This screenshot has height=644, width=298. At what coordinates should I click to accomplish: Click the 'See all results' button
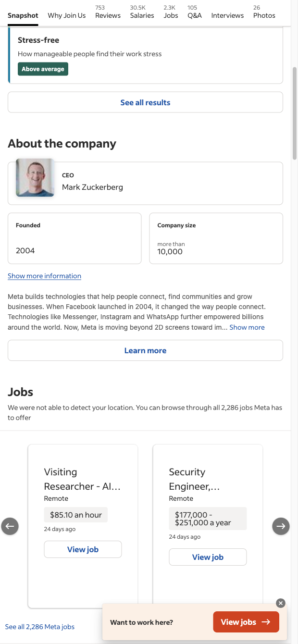(x=145, y=102)
